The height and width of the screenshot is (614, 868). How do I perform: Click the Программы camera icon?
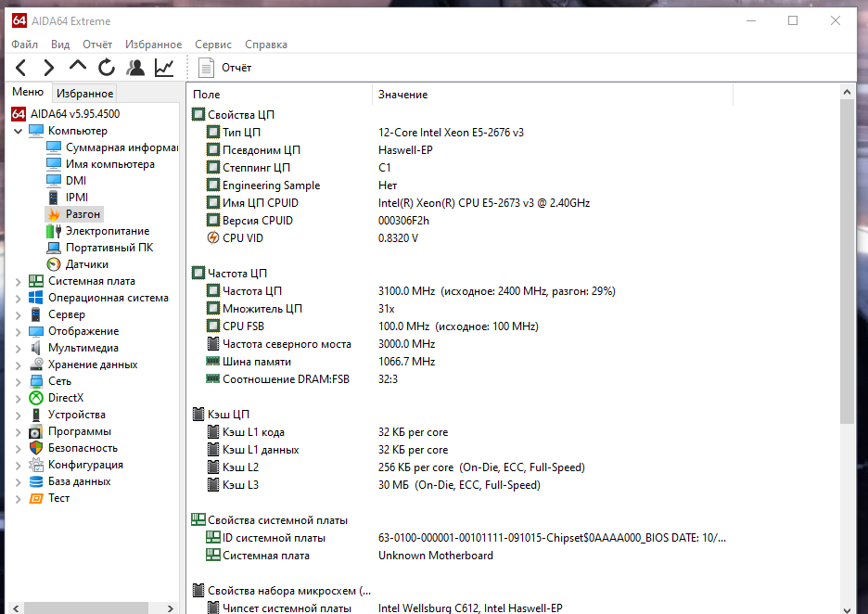[36, 431]
